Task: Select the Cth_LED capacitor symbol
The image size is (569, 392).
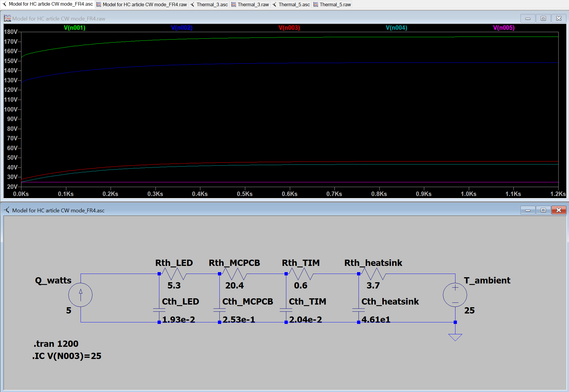Action: 159,310
